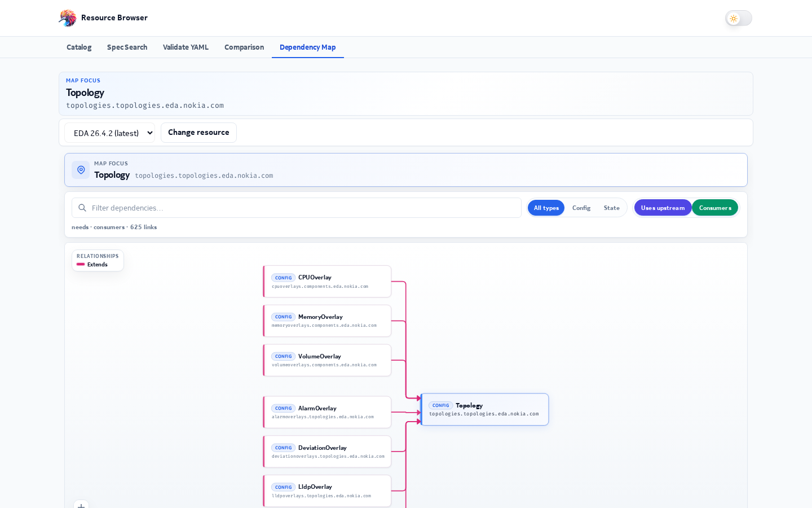Click the zoom in plus control
The image size is (812, 508).
(81, 505)
